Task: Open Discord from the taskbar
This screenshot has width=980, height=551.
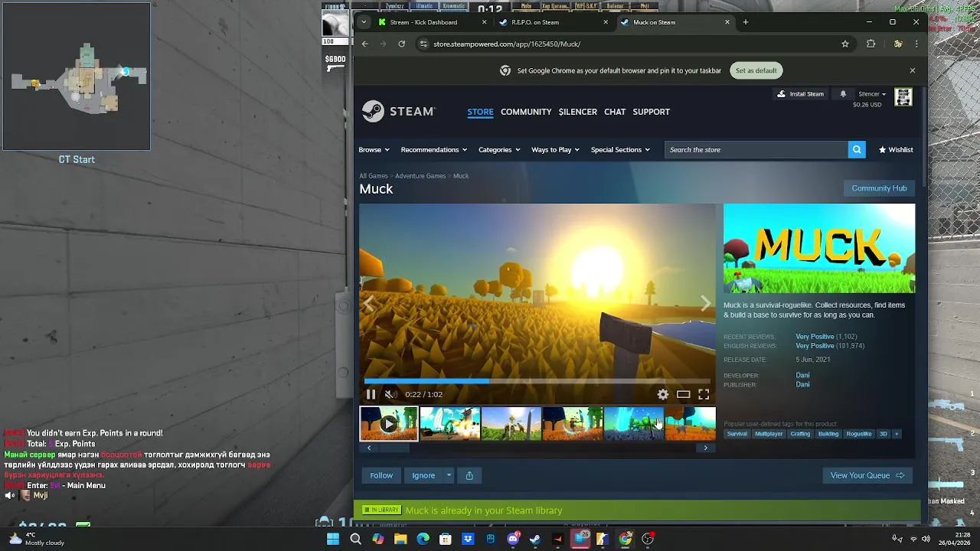Action: pyautogui.click(x=513, y=539)
